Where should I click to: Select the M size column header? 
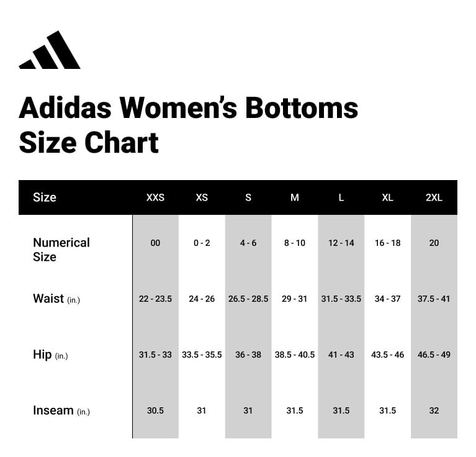[295, 197]
